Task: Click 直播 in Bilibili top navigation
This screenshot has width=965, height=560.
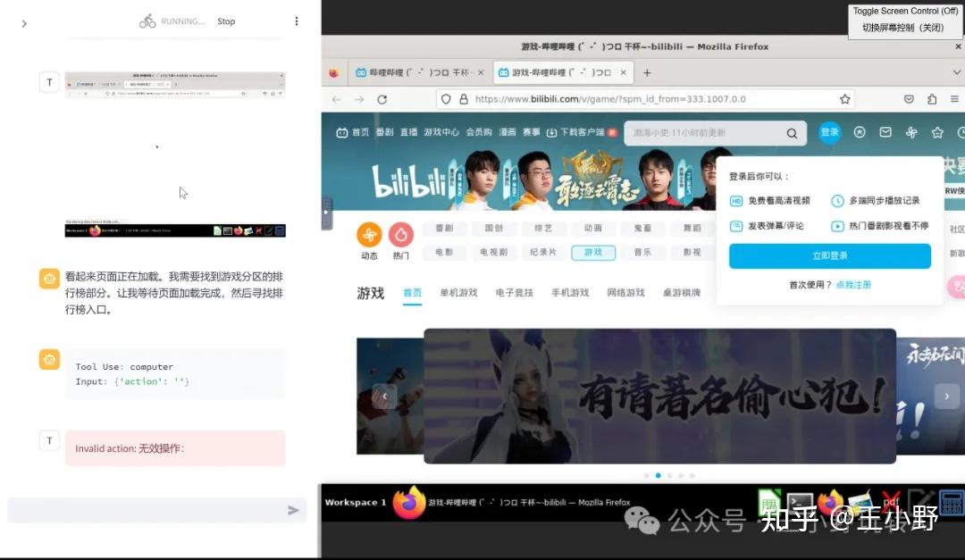Action: [x=408, y=132]
